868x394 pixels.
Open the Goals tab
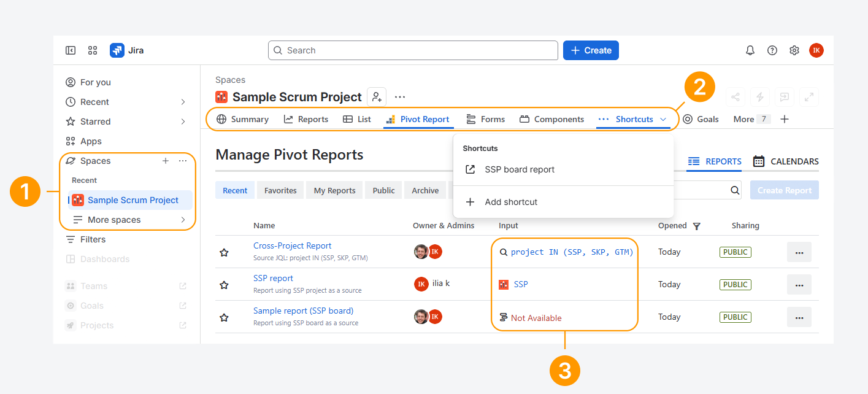[x=701, y=119]
